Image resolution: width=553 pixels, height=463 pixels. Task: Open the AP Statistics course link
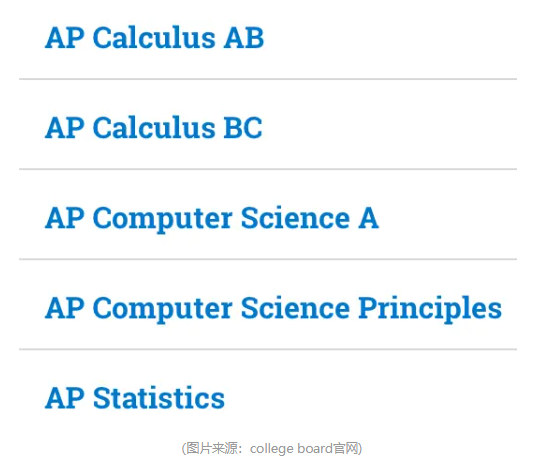tap(135, 398)
